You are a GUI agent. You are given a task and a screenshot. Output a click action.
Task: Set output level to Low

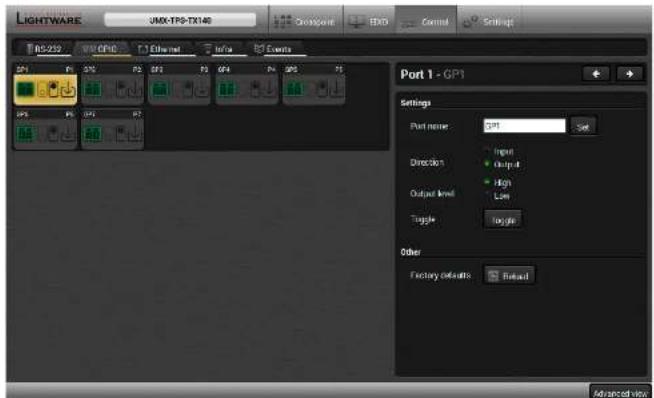tap(497, 196)
